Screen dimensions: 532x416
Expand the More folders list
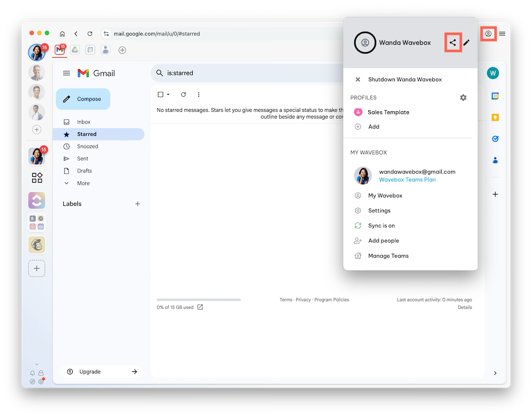pos(98,183)
